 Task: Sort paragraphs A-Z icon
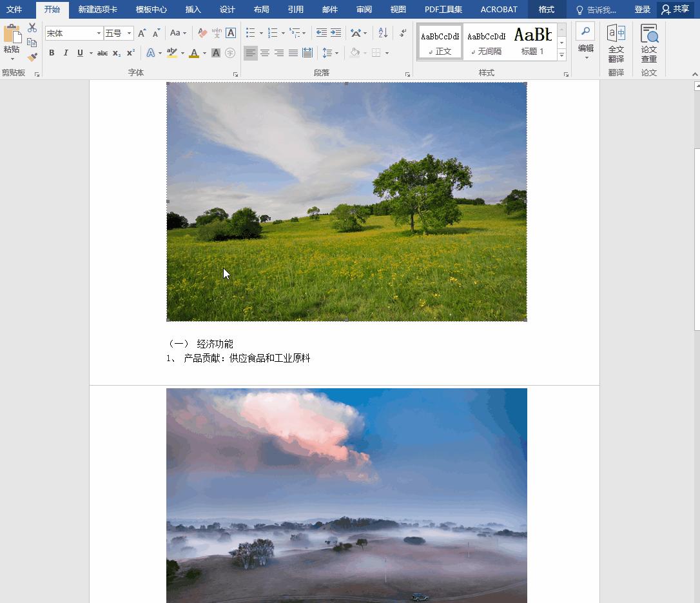383,33
